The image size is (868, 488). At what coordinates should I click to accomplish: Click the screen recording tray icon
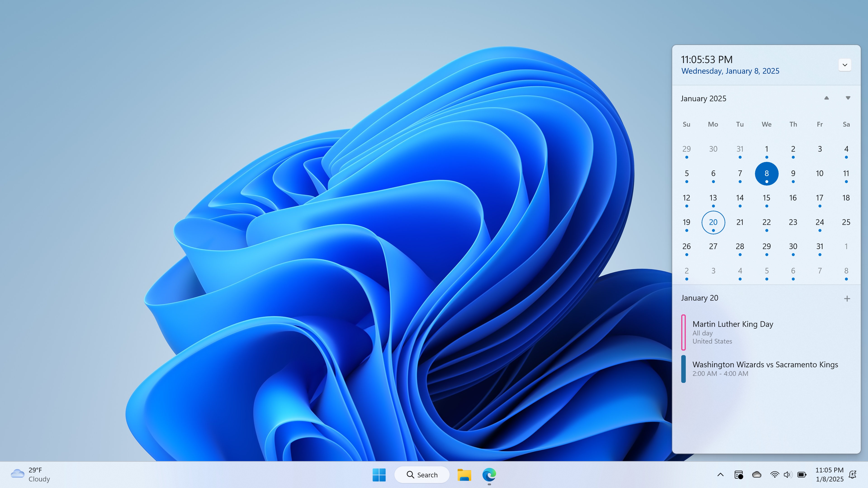pyautogui.click(x=739, y=475)
